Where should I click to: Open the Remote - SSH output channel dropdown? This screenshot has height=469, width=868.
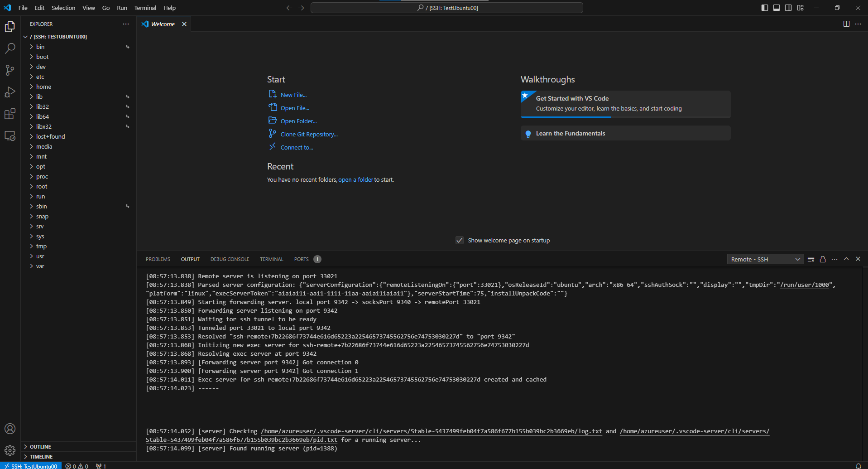(x=765, y=259)
